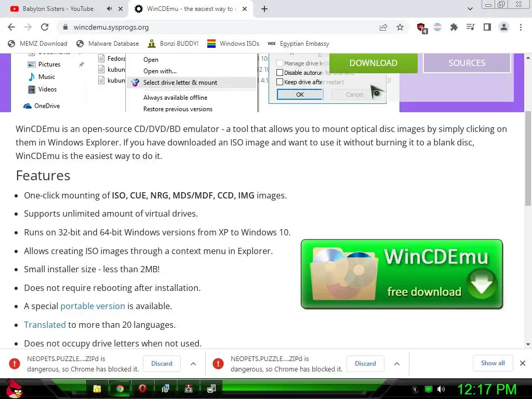Open the system tray volume icon
Viewport: 532px width, 399px height.
441,389
